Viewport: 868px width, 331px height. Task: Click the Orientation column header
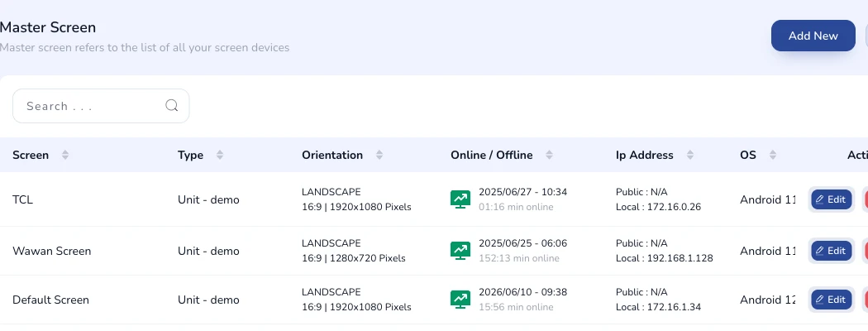[x=332, y=156]
